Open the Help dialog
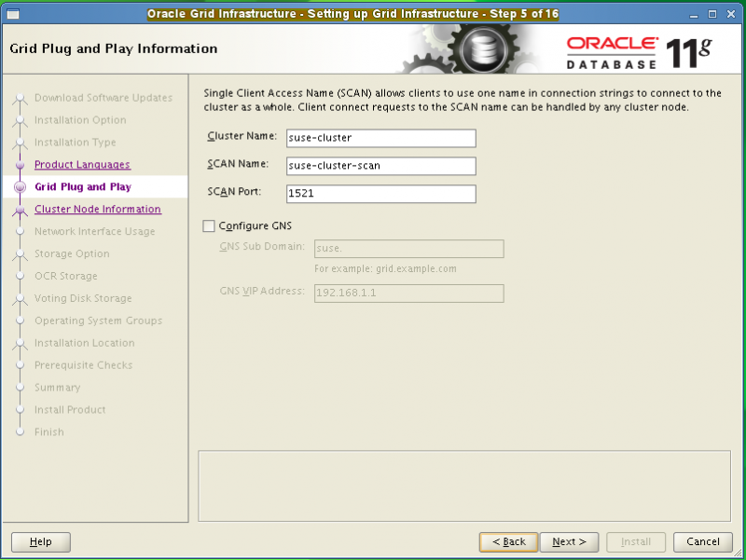This screenshot has height=560, width=746. click(x=40, y=541)
